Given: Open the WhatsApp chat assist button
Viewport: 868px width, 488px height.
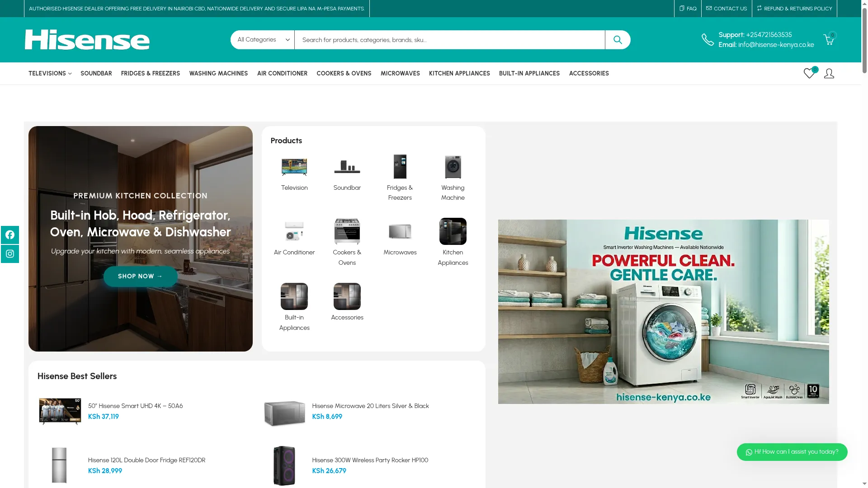Looking at the screenshot, I should click(792, 452).
